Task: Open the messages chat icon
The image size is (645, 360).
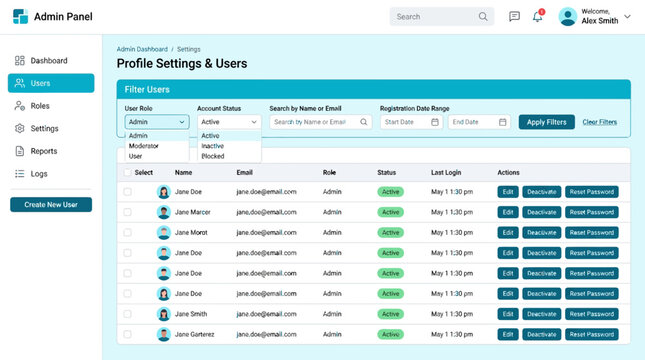Action: (514, 16)
